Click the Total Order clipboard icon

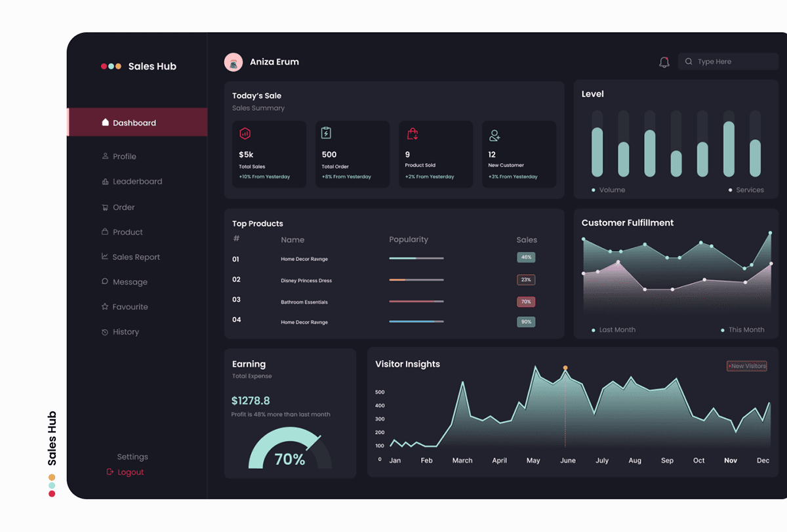[x=326, y=133]
